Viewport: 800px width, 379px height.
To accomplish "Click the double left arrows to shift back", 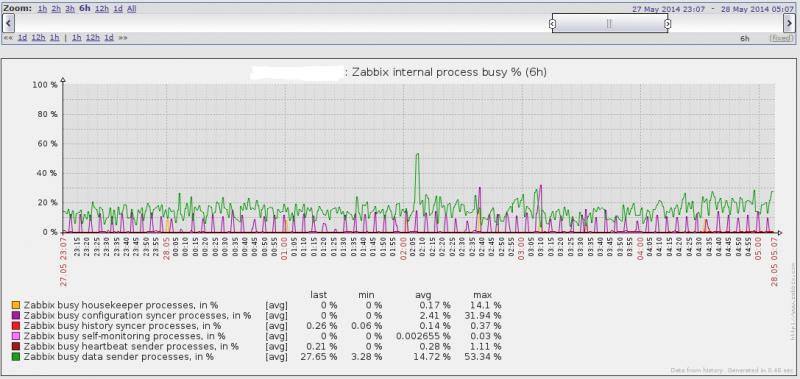I will (x=8, y=38).
